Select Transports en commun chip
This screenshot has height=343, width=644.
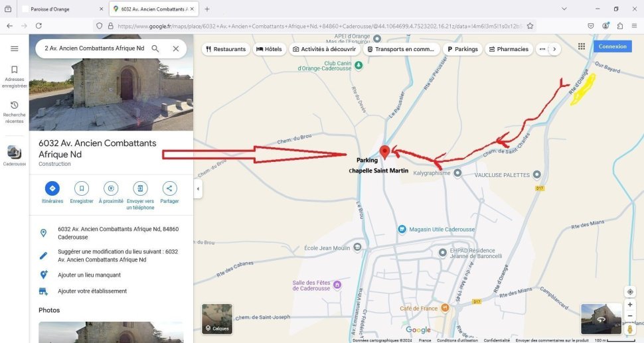pyautogui.click(x=401, y=49)
